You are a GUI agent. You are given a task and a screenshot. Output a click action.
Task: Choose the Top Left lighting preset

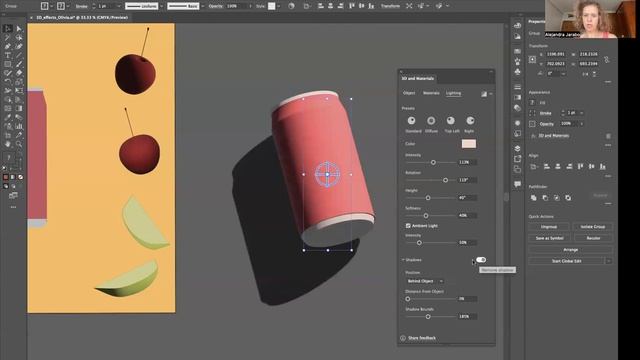pyautogui.click(x=451, y=121)
